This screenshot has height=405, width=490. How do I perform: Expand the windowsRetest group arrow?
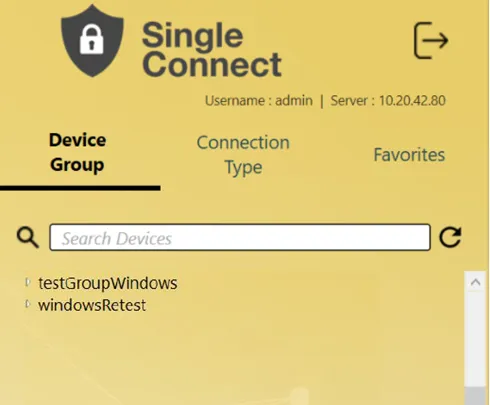tap(28, 304)
